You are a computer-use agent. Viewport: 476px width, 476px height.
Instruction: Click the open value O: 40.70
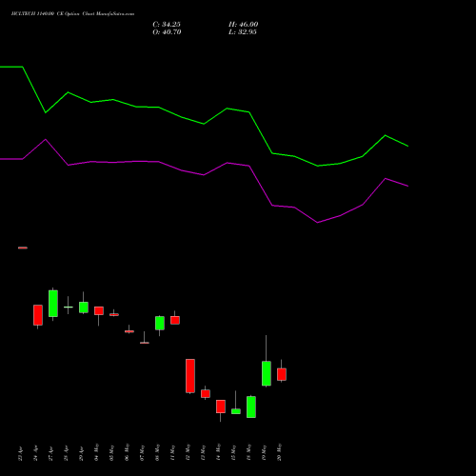(x=167, y=32)
